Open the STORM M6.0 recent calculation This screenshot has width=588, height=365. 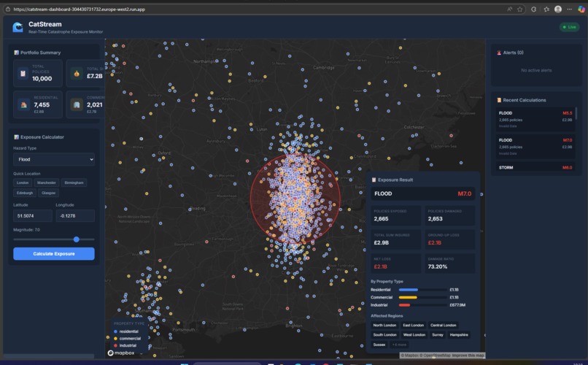pyautogui.click(x=535, y=167)
